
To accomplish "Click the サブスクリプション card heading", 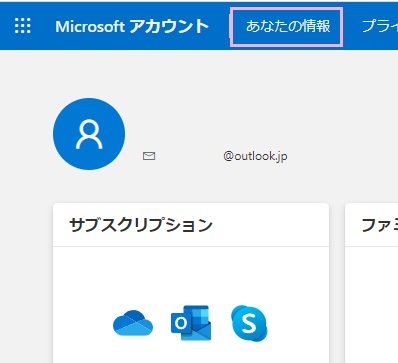I will point(141,225).
